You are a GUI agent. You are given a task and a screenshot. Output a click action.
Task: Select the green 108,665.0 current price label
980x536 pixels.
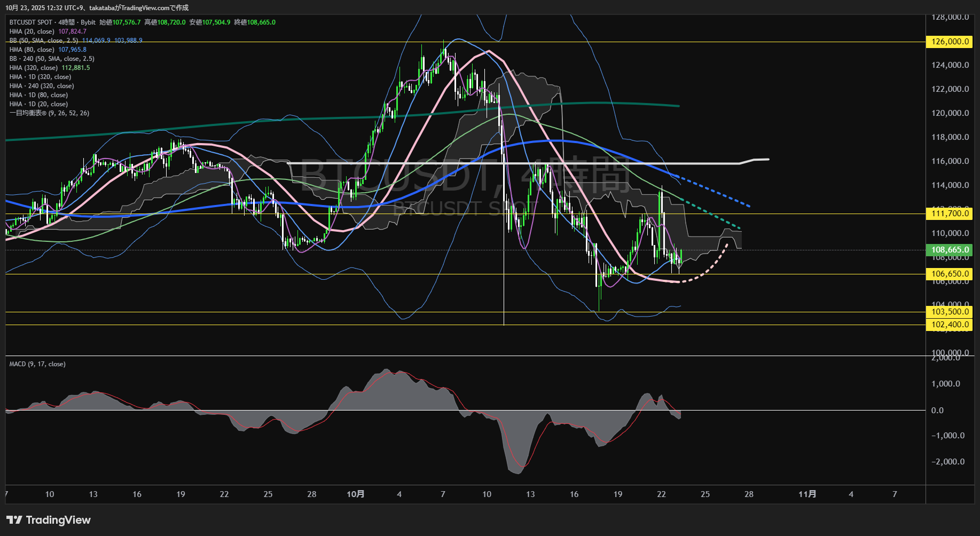click(x=950, y=250)
